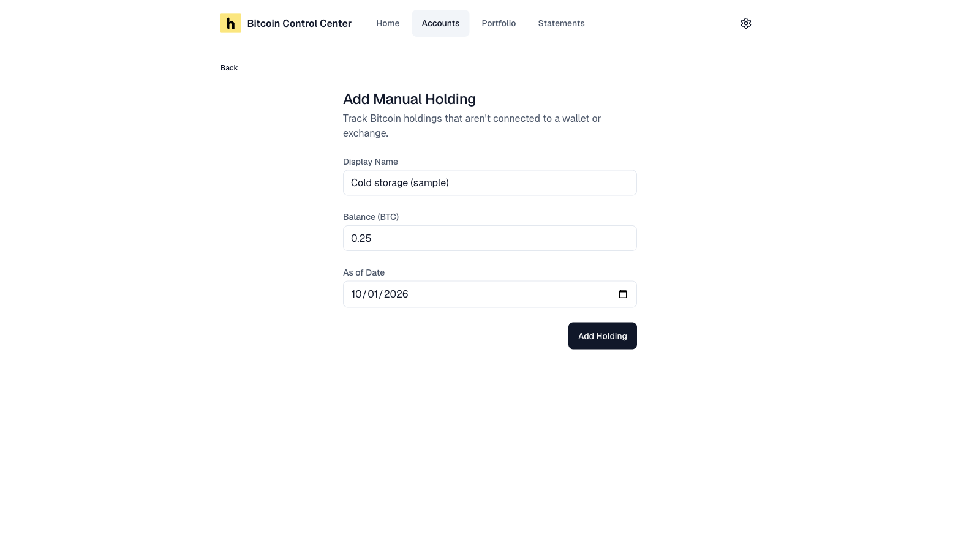980x551 pixels.
Task: Click the 'As of Date' label
Action: (x=364, y=272)
